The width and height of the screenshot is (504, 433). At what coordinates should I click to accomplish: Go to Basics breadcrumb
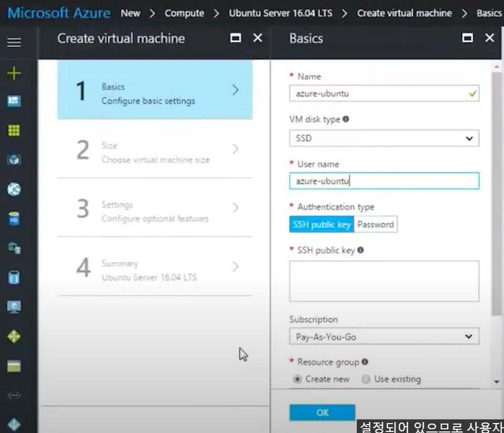point(489,13)
